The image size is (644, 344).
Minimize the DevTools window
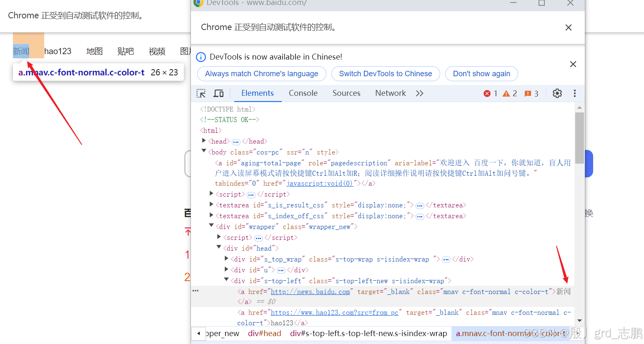tap(514, 3)
